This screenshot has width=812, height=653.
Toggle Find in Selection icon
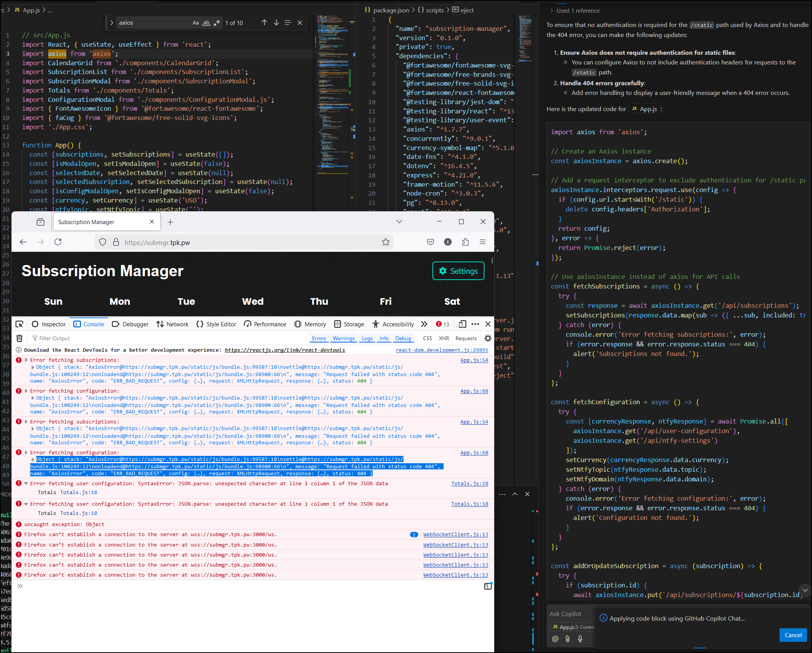coord(288,23)
